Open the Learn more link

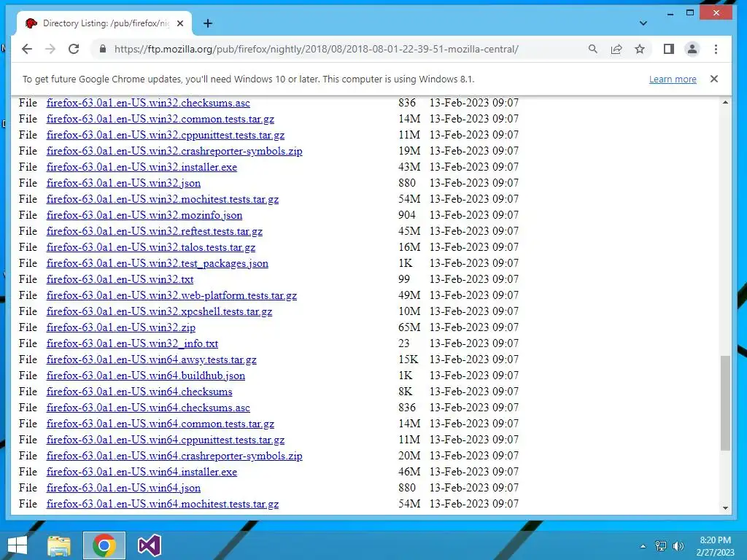click(x=673, y=79)
